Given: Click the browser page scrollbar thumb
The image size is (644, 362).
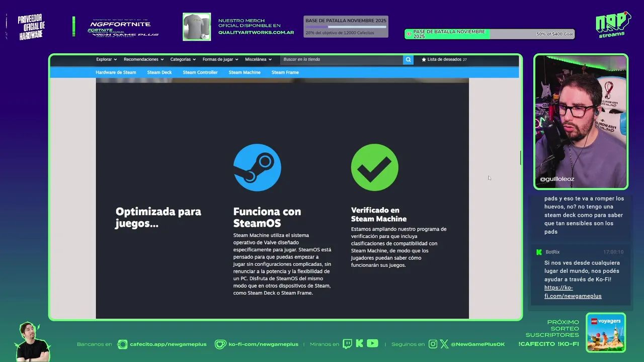Looking at the screenshot, I should (x=521, y=157).
